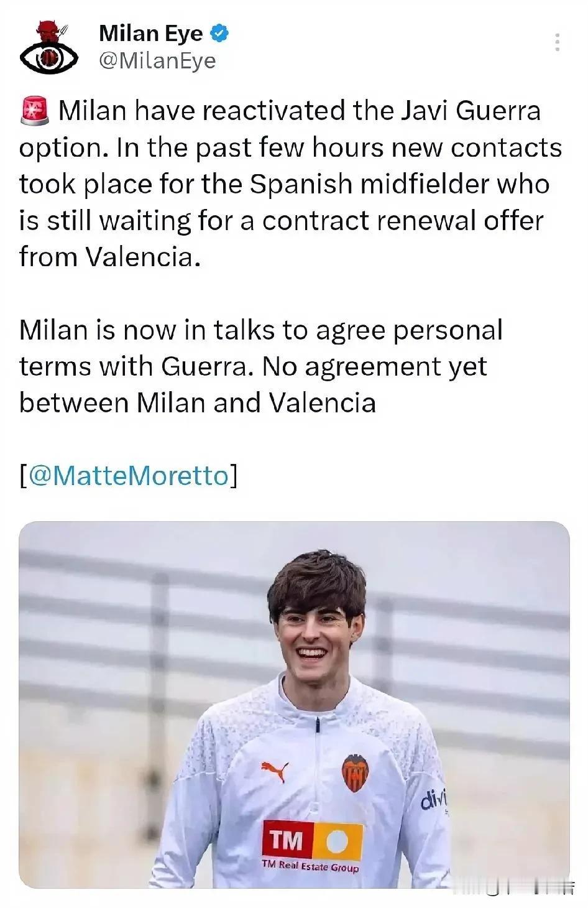Open the attached Javi Guerra photo
The width and height of the screenshot is (588, 908).
pos(294,704)
